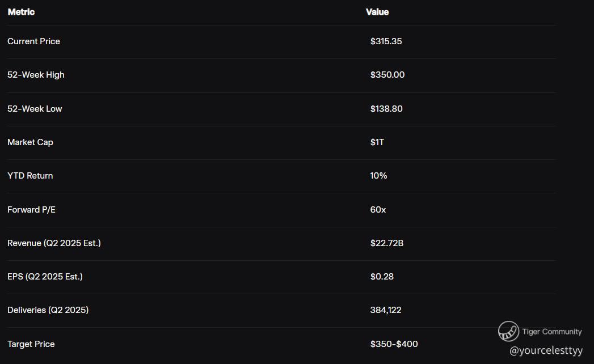
Task: Select the 60x Forward P/E value
Action: (x=378, y=210)
